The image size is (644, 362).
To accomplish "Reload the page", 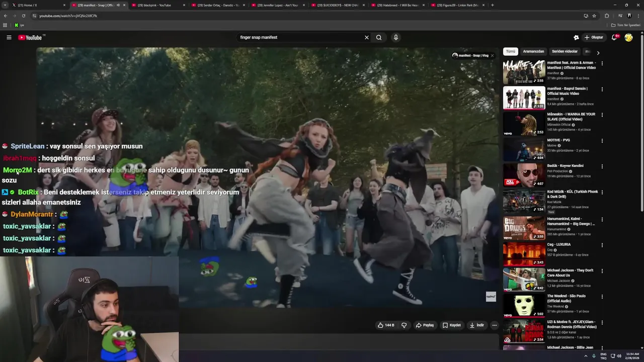I will [23, 16].
